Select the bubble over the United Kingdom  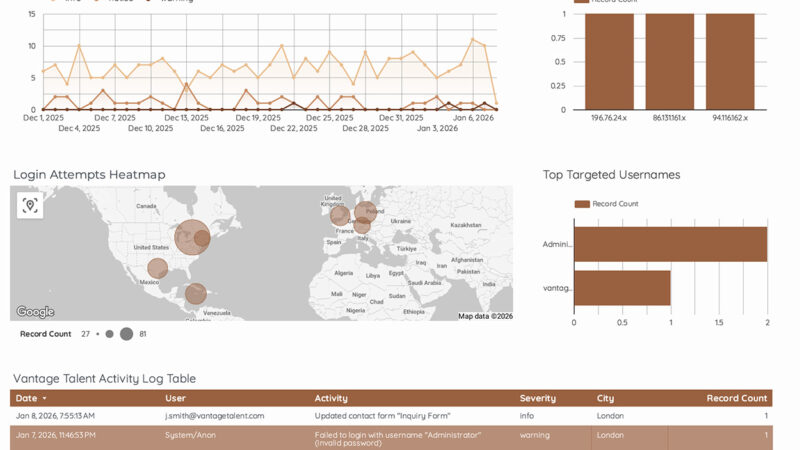340,215
